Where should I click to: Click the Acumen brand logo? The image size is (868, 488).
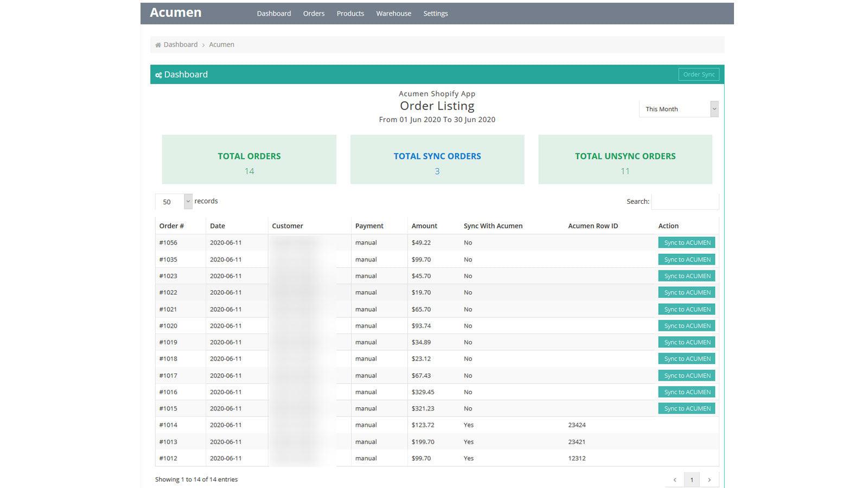coord(175,12)
